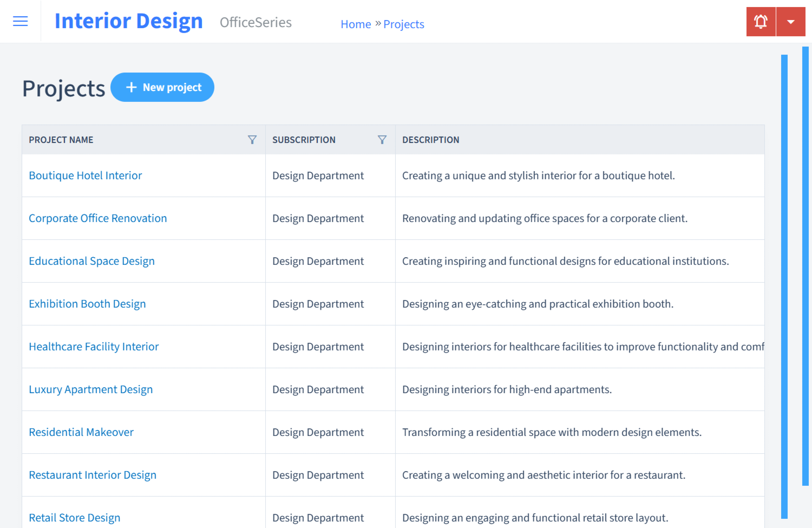812x528 pixels.
Task: Open the Exhibition Booth Design project
Action: point(87,304)
